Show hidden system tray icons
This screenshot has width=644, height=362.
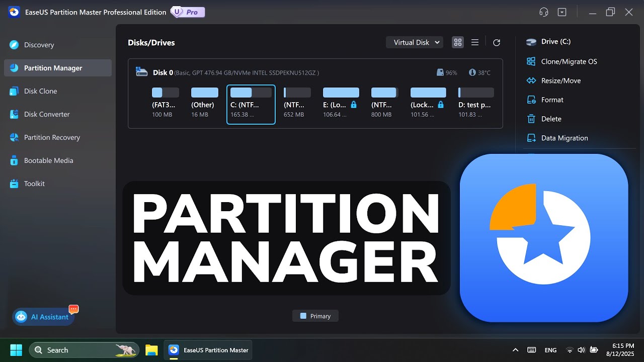pyautogui.click(x=515, y=350)
